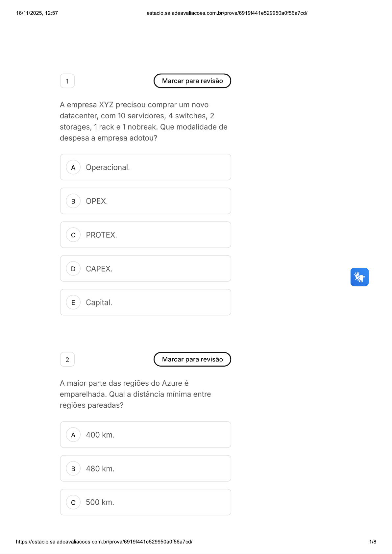Open the sign language accessibility widget

coord(359,277)
